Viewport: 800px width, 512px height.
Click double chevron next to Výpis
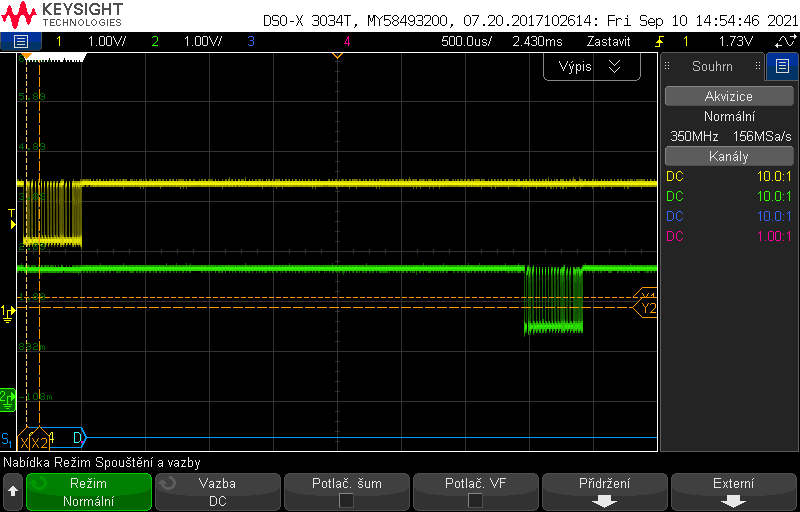tap(614, 66)
